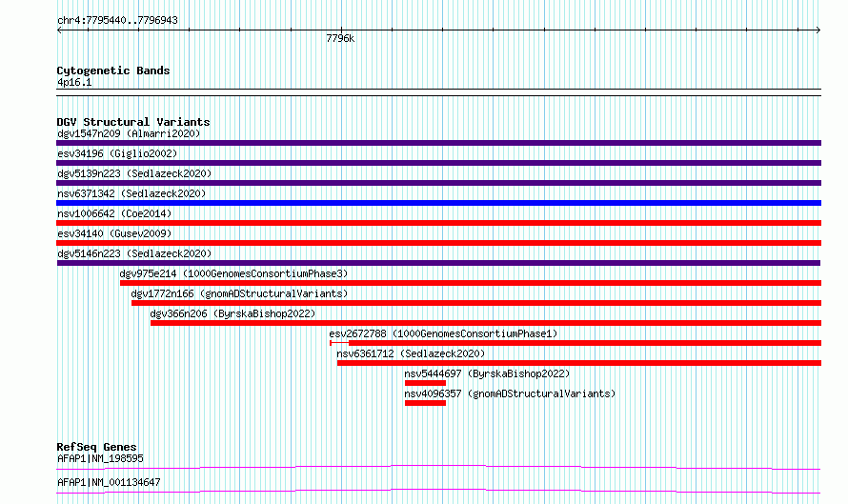This screenshot has width=848, height=504.
Task: Select the short red bar under nsv5444697
Action: tap(425, 383)
